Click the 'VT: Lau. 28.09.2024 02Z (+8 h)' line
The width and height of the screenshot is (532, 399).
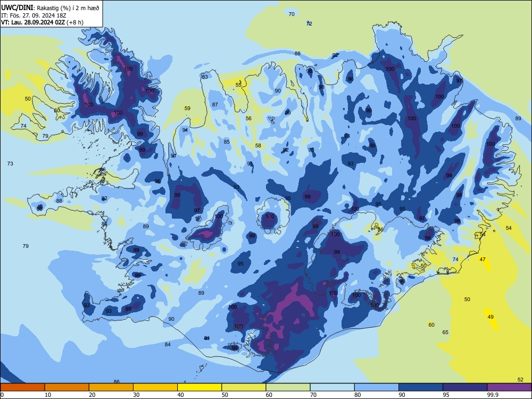pyautogui.click(x=42, y=22)
